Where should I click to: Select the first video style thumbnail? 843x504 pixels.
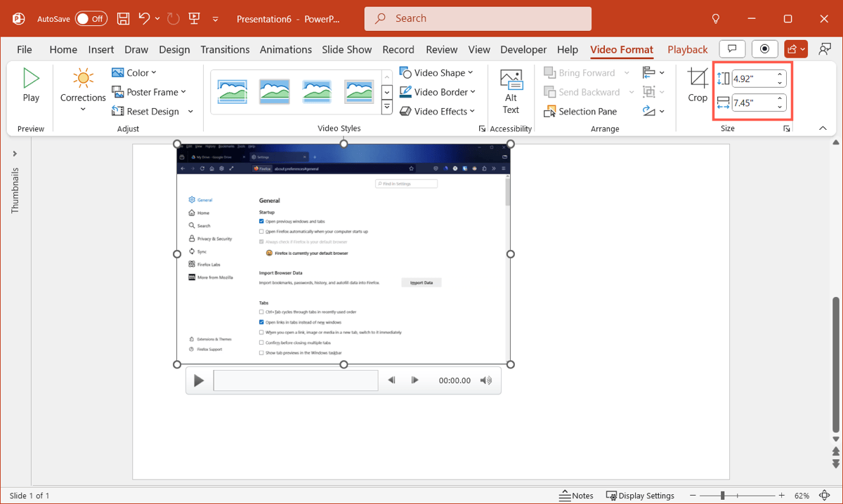232,92
